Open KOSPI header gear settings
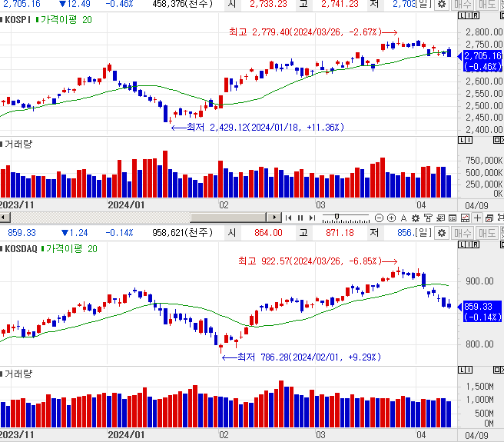This screenshot has width=504, height=442. tap(442, 4)
